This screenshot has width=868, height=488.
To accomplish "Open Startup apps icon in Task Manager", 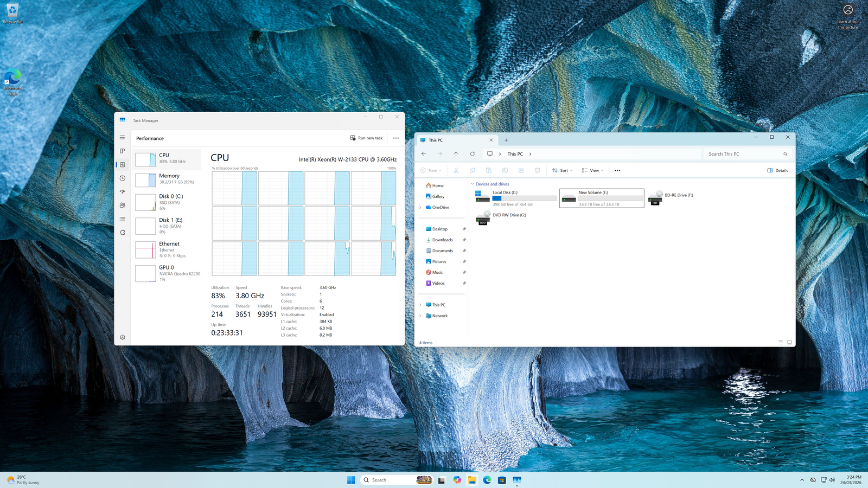I will 123,192.
